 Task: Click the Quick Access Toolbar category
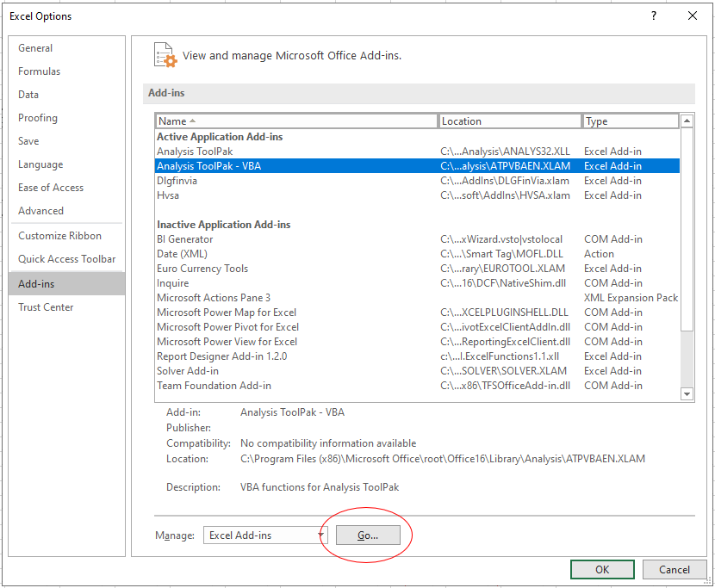click(x=63, y=258)
